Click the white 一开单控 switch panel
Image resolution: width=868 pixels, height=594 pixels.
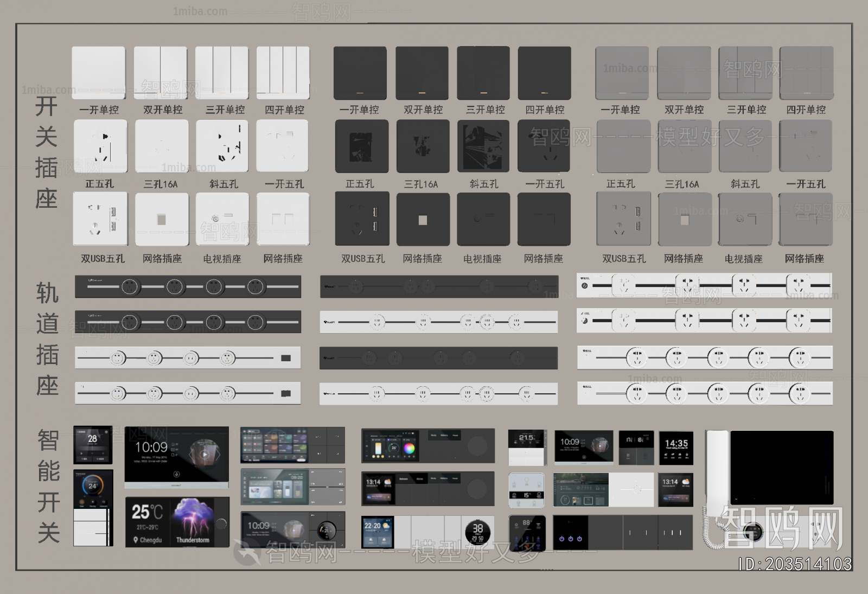[x=99, y=73]
